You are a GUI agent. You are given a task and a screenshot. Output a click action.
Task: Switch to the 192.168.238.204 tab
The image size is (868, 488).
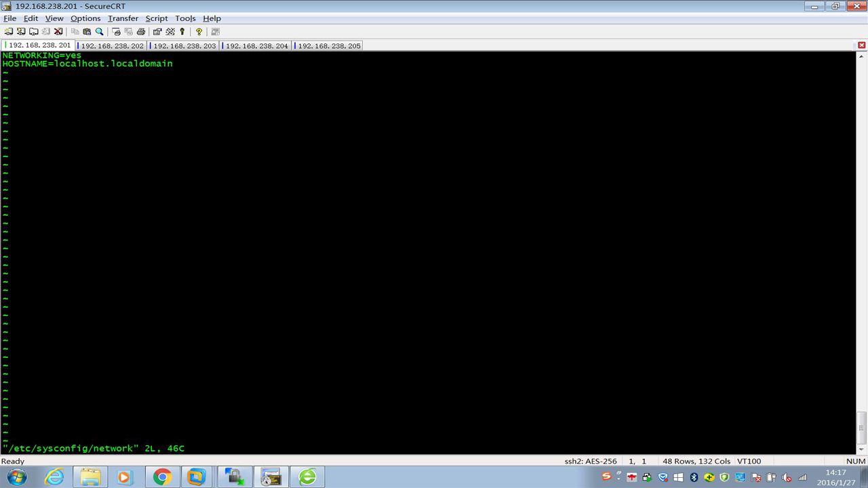tap(257, 46)
